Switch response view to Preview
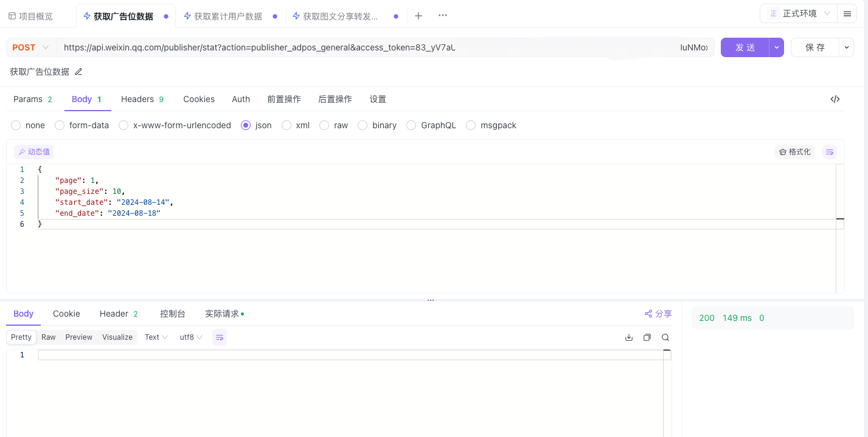 79,337
